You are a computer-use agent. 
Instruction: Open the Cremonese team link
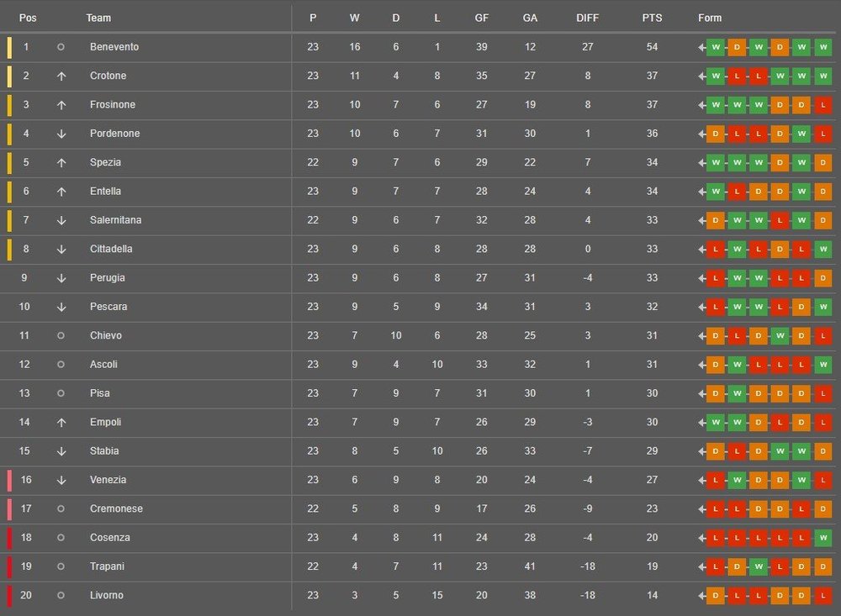(116, 508)
